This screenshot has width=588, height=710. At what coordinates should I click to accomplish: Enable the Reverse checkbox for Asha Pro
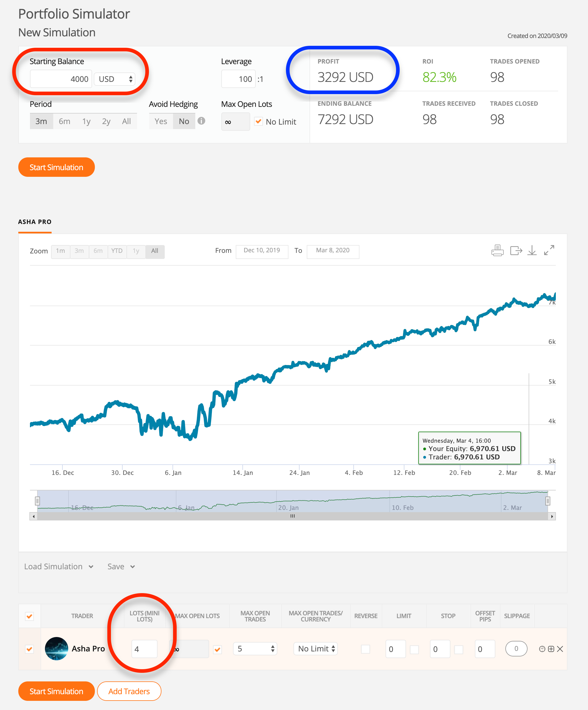click(x=365, y=649)
